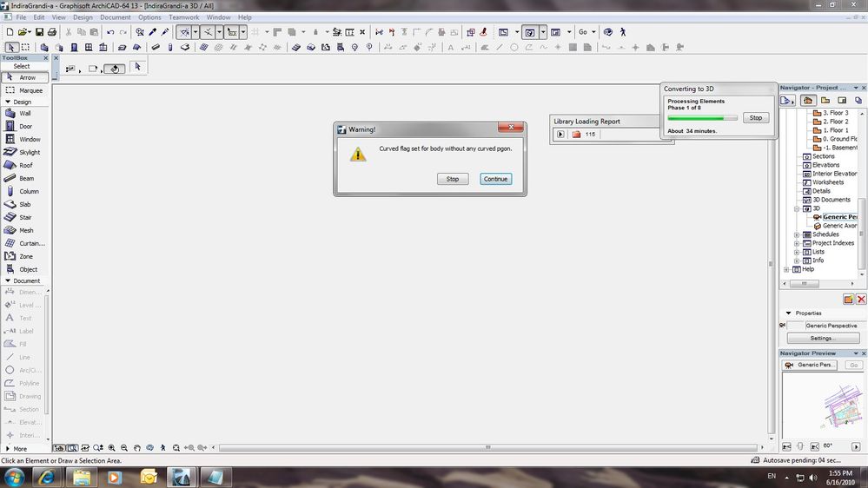
Task: Click the View Map folder icon in Navigator
Action: pos(825,100)
